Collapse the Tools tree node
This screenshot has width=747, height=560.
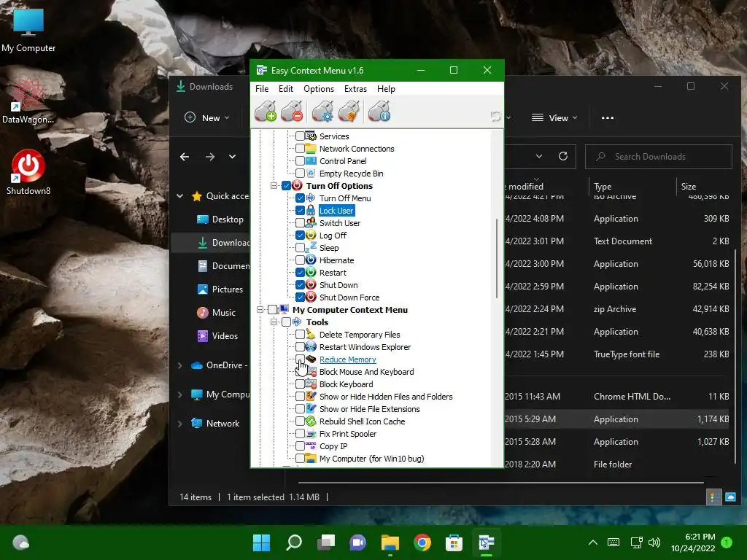[274, 322]
